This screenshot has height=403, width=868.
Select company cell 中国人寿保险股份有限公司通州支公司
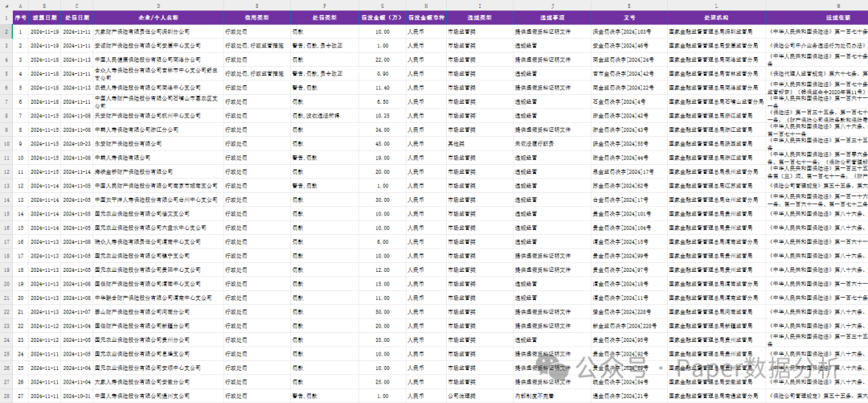click(158, 396)
